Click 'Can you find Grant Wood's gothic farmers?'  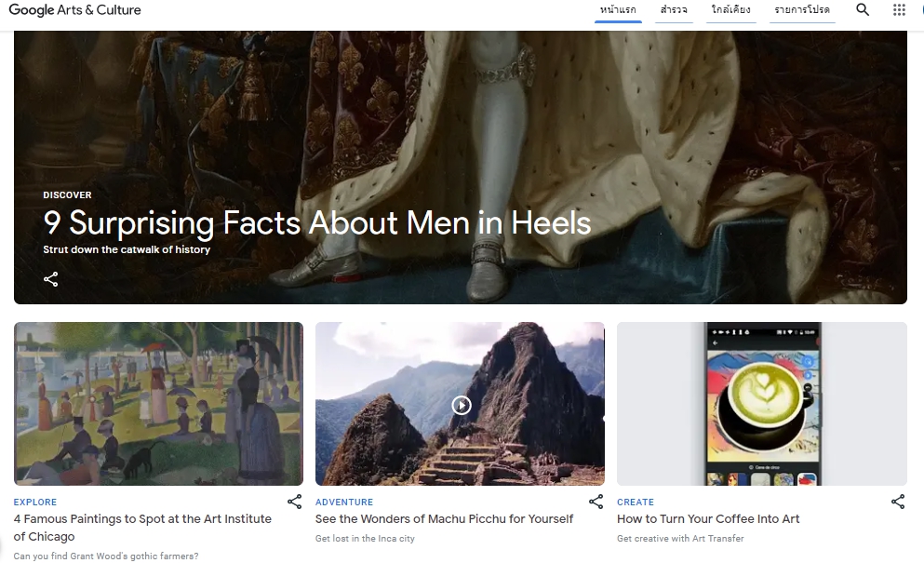[106, 556]
